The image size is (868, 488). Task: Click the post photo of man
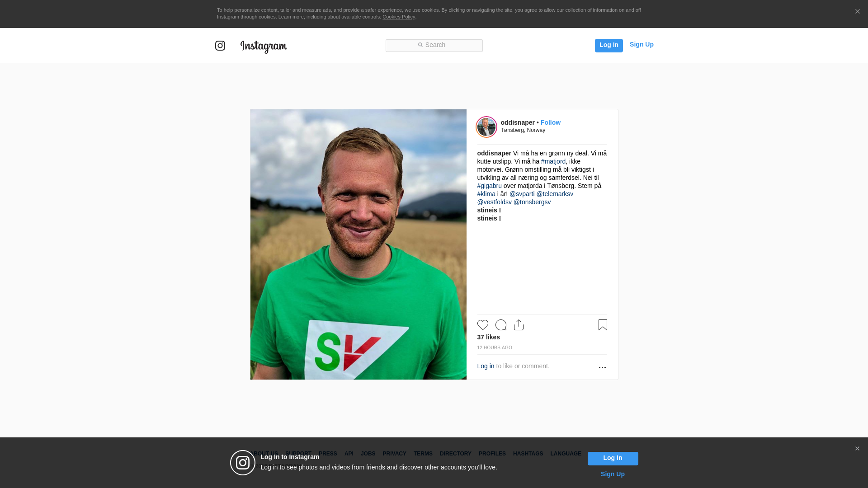pyautogui.click(x=359, y=244)
